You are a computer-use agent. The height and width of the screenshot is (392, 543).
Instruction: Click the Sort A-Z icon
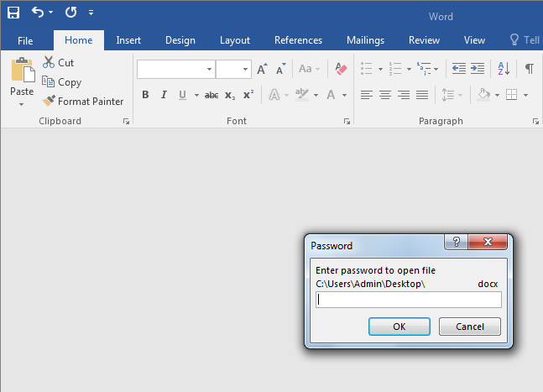click(x=504, y=69)
